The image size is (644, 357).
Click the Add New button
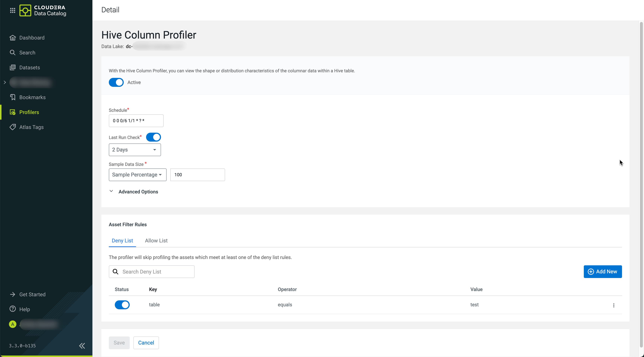[x=602, y=271]
